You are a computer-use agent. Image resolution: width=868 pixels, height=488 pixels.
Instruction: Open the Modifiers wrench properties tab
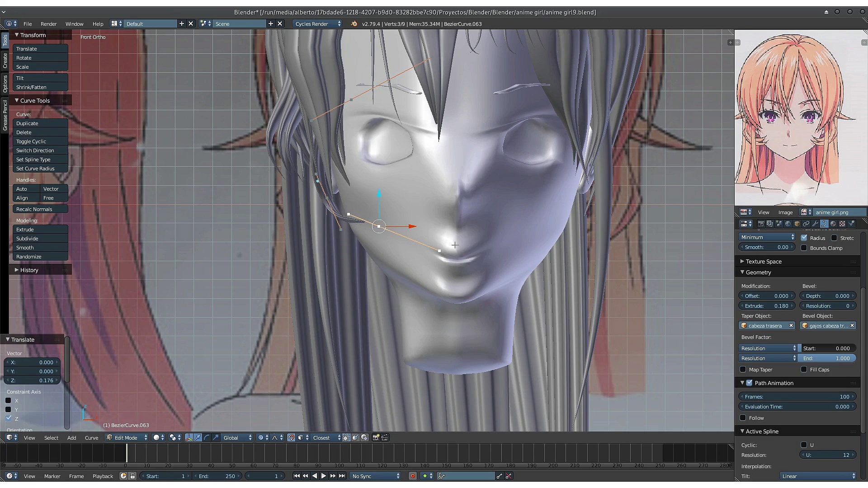pos(815,224)
